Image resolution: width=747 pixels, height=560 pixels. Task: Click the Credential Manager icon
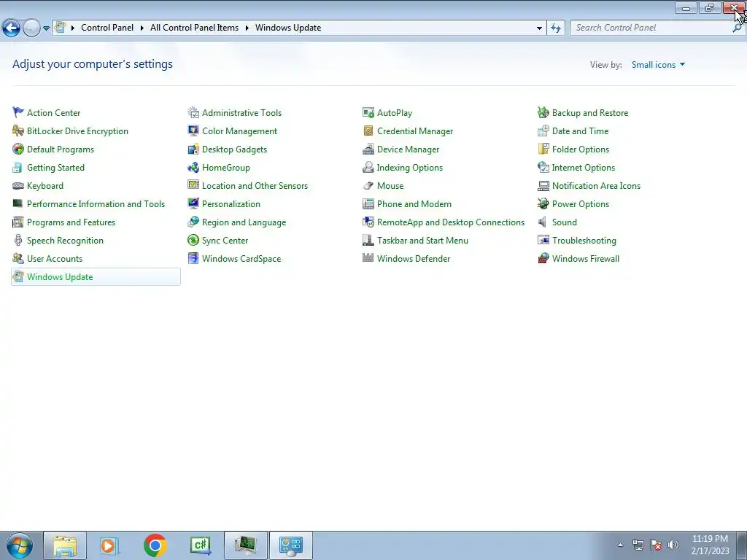368,131
